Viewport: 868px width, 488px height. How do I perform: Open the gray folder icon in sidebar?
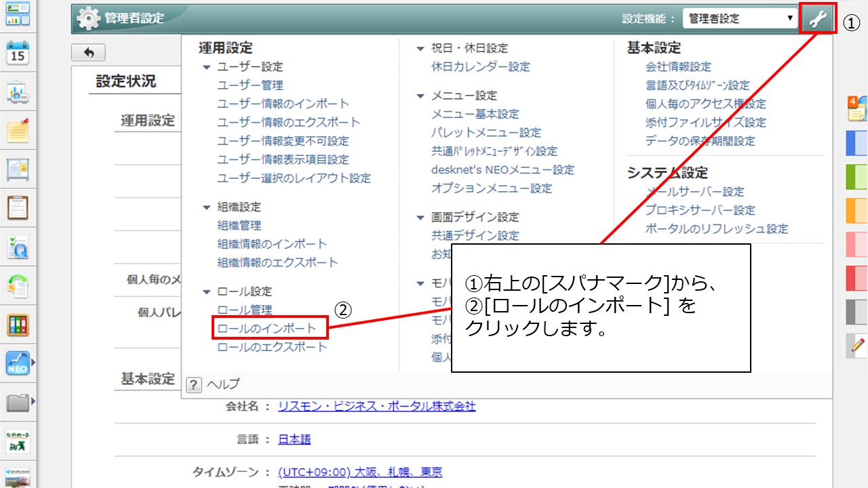[x=18, y=403]
